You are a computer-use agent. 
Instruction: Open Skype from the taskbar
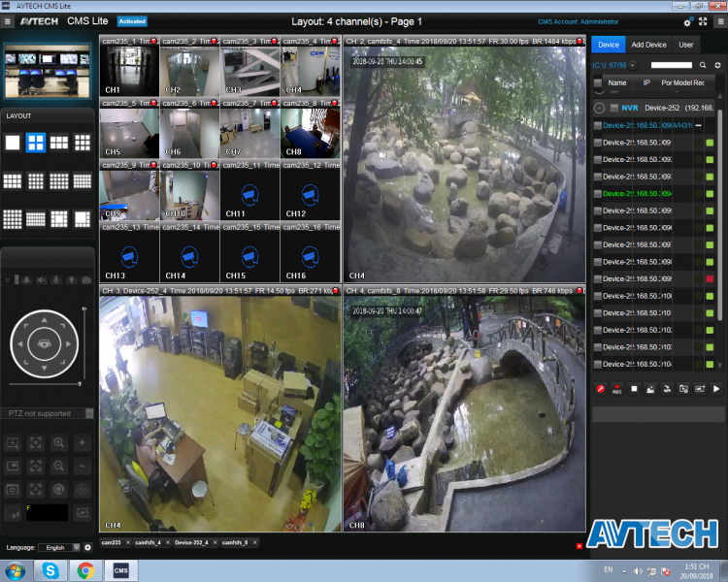(50, 570)
